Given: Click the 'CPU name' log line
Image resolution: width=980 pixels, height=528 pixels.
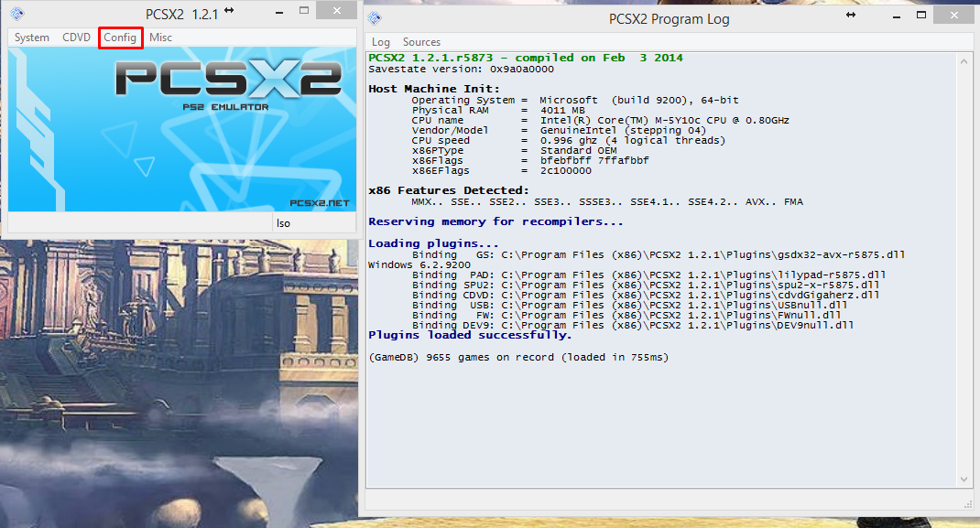Looking at the screenshot, I should 600,120.
